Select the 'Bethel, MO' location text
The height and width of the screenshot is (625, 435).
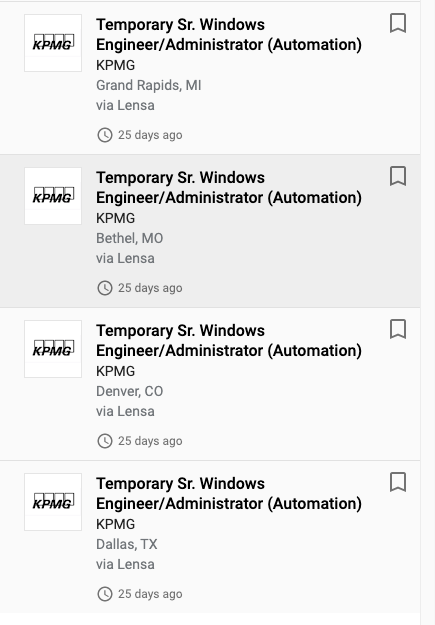(x=130, y=238)
